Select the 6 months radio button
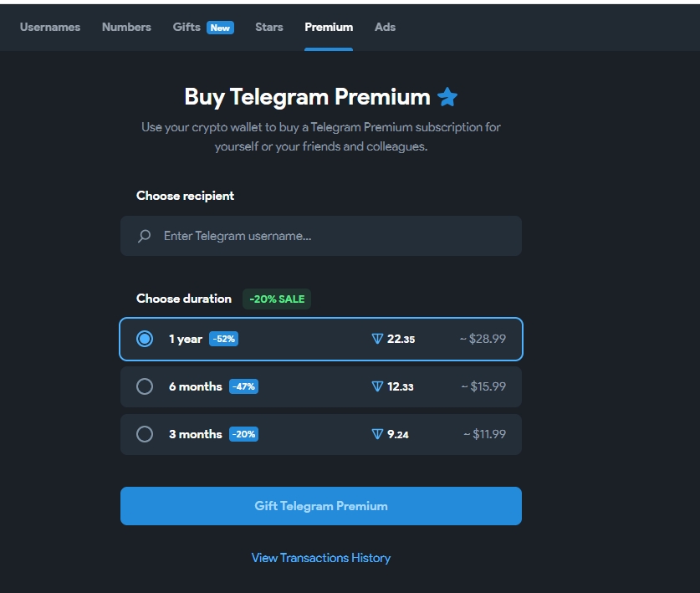The width and height of the screenshot is (700, 593). (145, 386)
